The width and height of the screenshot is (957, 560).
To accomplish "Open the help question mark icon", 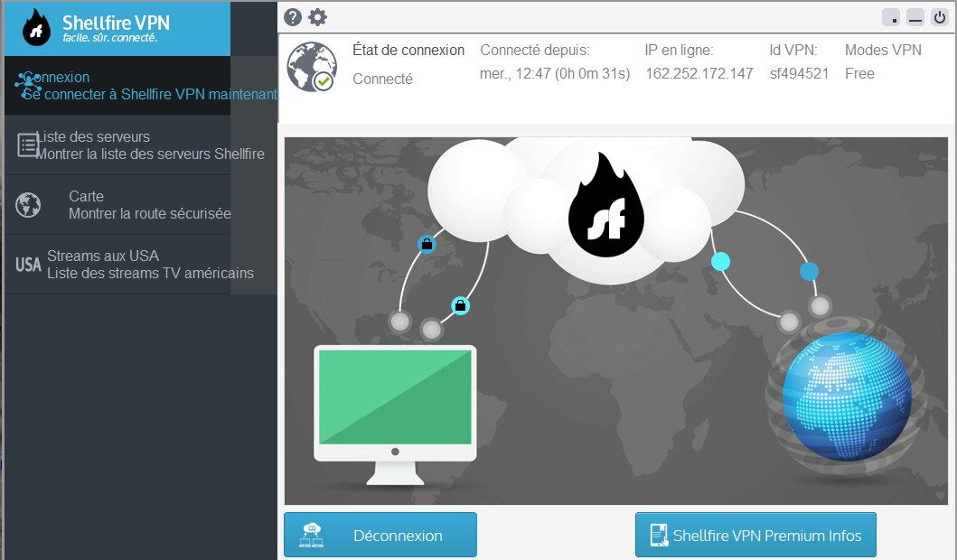I will pos(293,17).
